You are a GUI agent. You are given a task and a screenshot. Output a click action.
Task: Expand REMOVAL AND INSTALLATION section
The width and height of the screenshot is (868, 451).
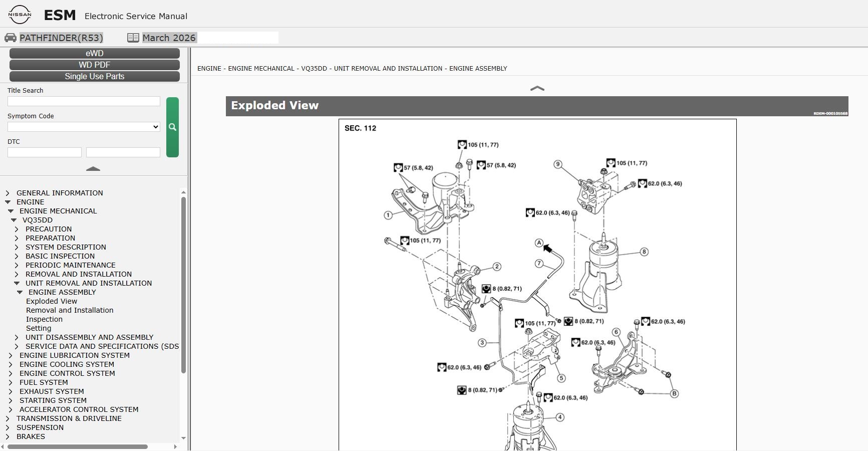pyautogui.click(x=17, y=274)
